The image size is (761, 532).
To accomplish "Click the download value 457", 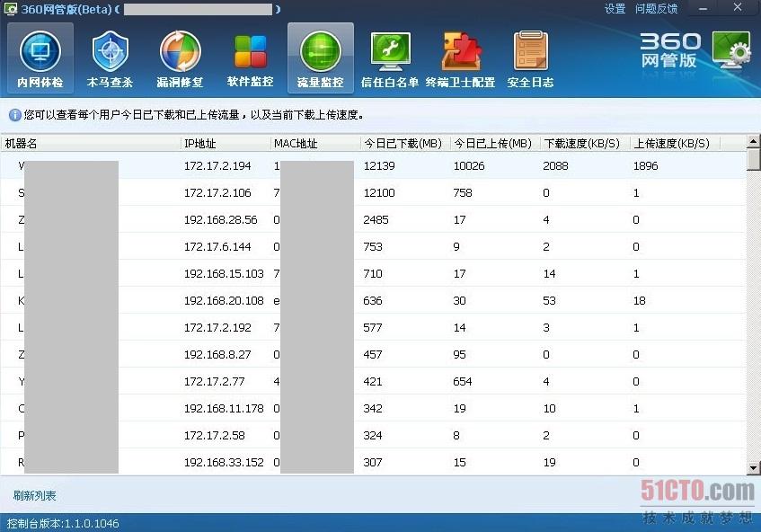I will click(x=373, y=354).
